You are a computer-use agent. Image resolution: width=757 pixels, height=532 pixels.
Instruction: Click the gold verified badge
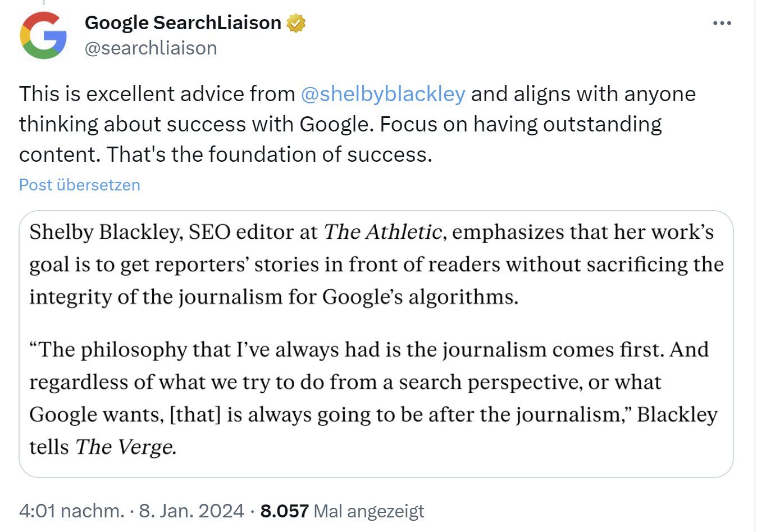[296, 23]
